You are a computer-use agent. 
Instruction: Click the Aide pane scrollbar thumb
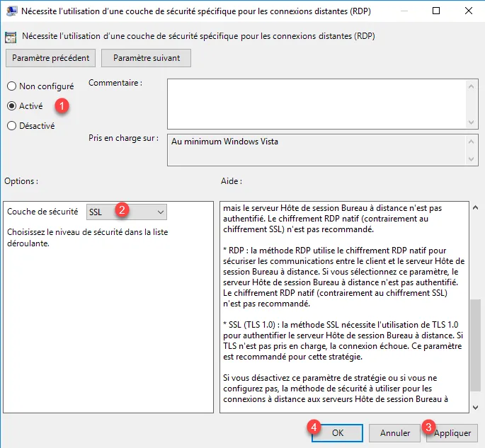click(x=475, y=343)
